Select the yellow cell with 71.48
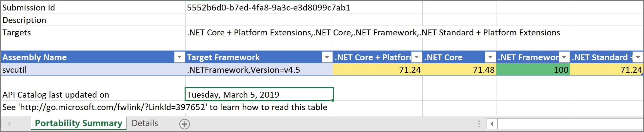The height and width of the screenshot is (132, 644). [x=459, y=69]
